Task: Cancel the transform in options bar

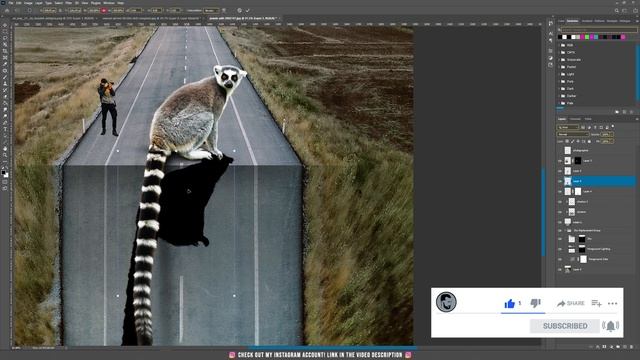Action: 240,10
